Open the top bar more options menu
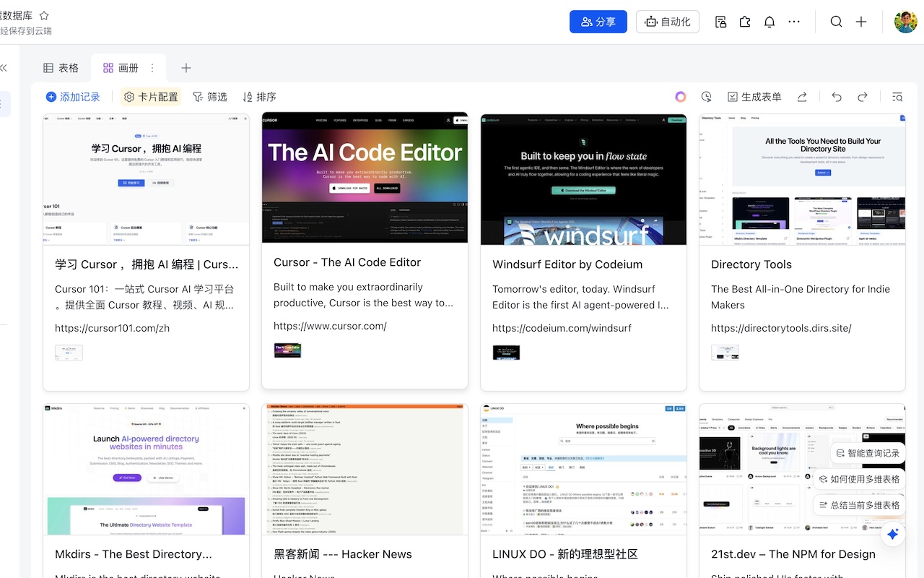This screenshot has width=924, height=578. pyautogui.click(x=794, y=22)
